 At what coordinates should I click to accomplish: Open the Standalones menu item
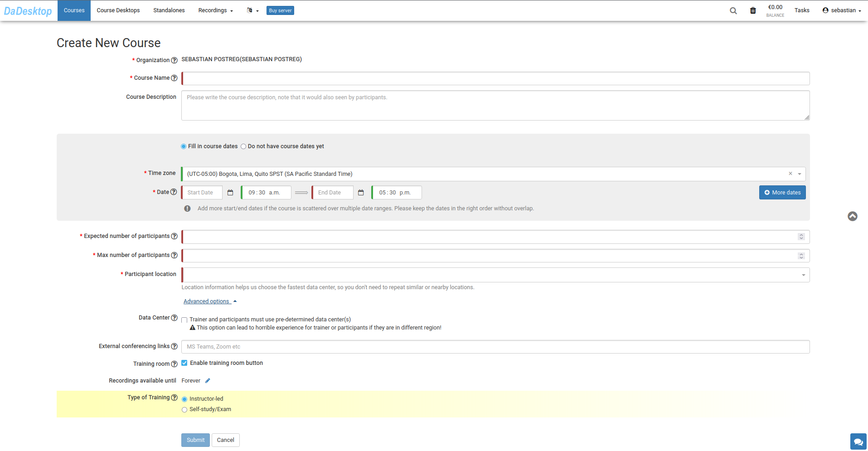point(169,10)
